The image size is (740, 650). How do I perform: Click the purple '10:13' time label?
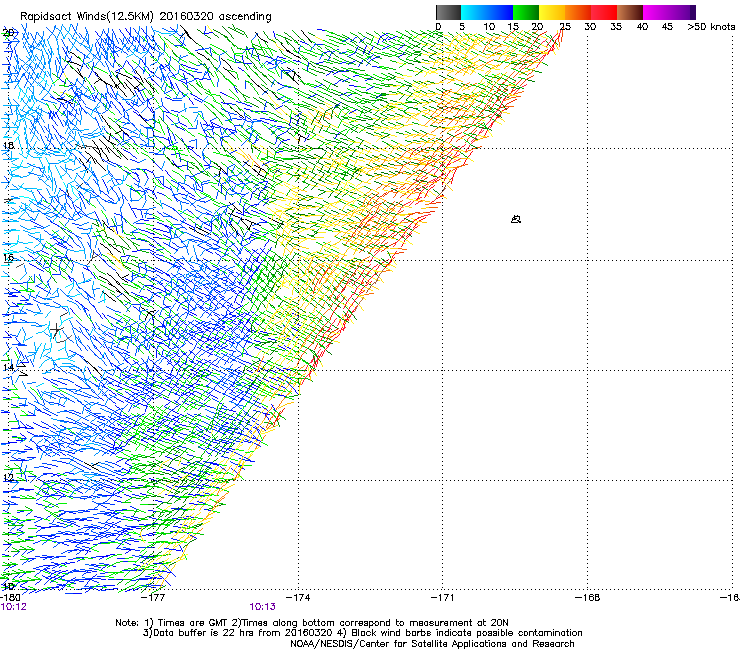pyautogui.click(x=262, y=607)
